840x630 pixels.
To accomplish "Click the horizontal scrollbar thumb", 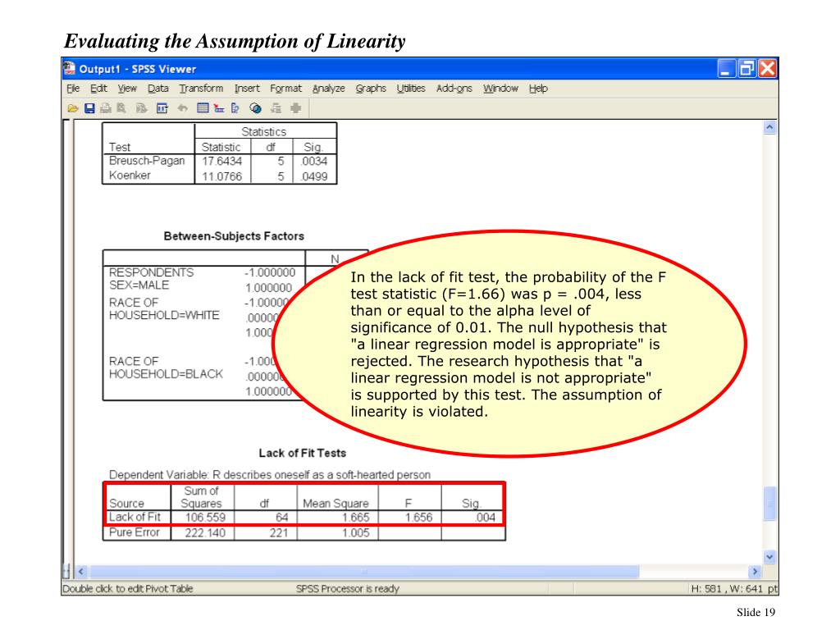I will click(x=363, y=572).
